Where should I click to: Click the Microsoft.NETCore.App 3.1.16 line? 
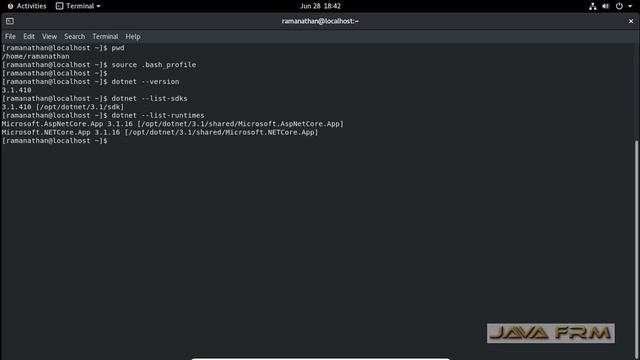[160, 132]
